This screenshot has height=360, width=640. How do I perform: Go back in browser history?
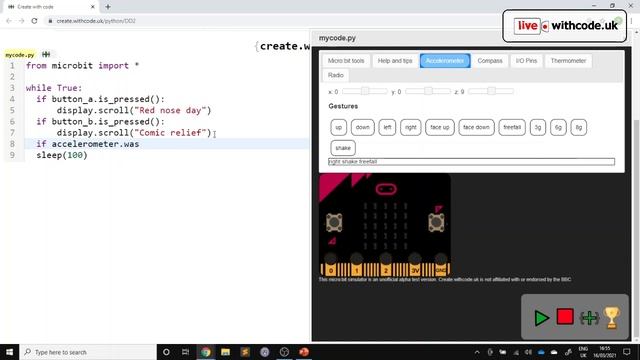9,21
